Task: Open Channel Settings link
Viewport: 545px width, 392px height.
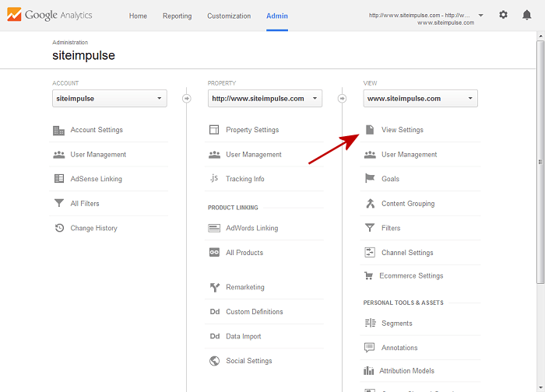Action: (x=407, y=253)
